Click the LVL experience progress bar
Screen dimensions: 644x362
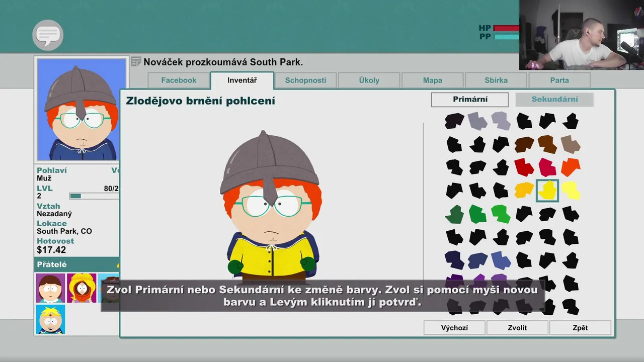click(95, 196)
